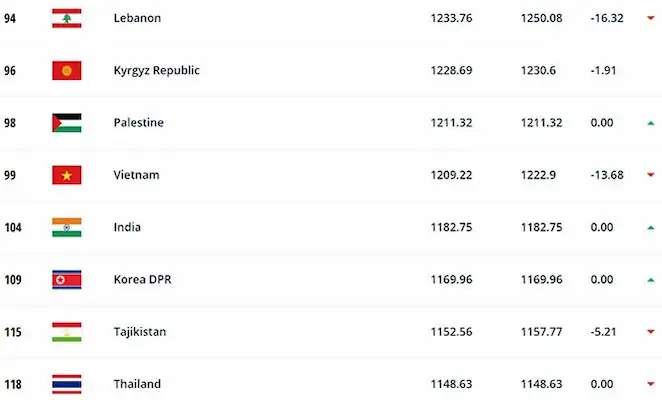This screenshot has width=662, height=400.
Task: Expand the Vietnam row red arrow
Action: click(x=651, y=175)
